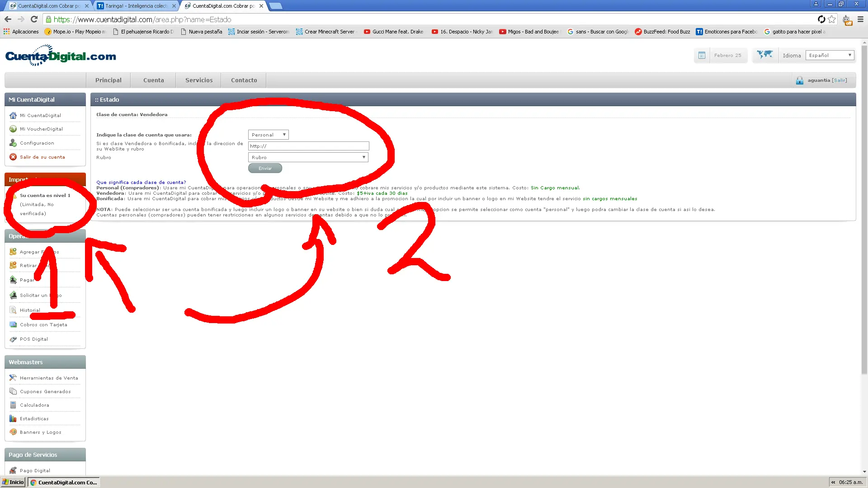Click the browser address bar URL
This screenshot has height=488, width=868.
point(142,19)
